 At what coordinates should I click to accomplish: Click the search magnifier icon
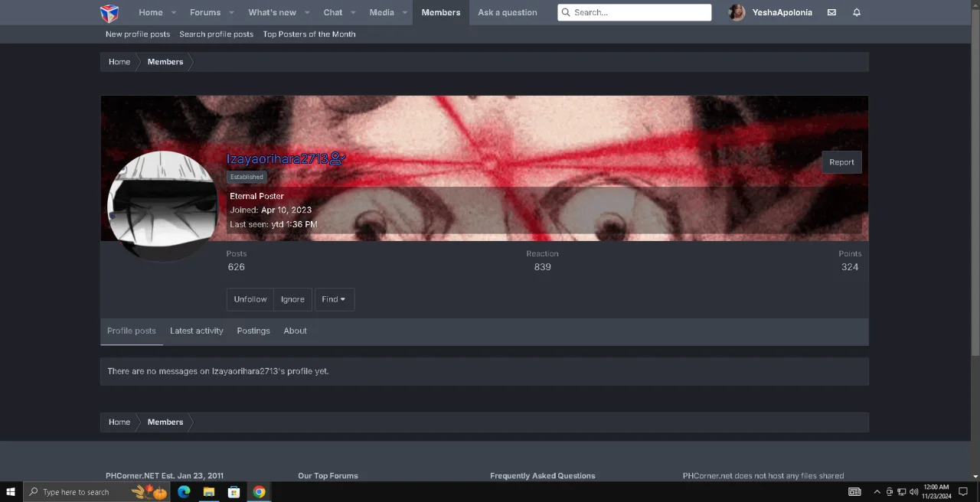[566, 12]
